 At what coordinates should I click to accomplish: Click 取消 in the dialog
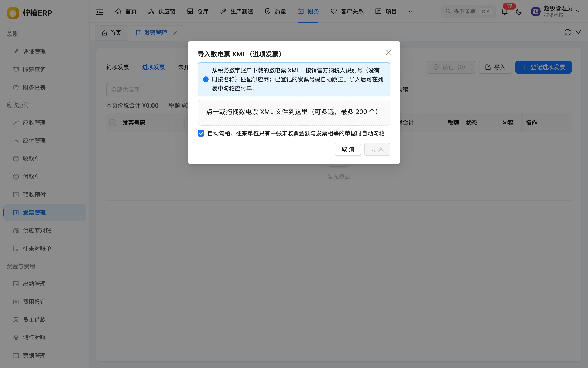pyautogui.click(x=348, y=149)
